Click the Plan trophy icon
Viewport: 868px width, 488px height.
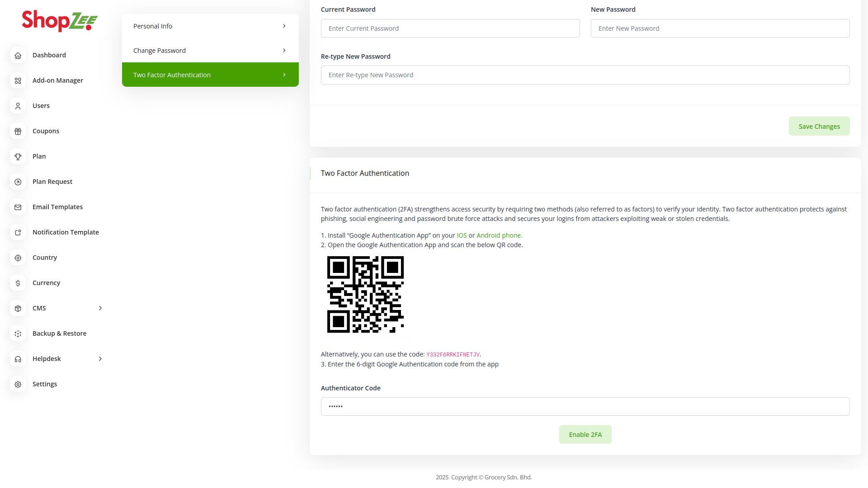point(18,156)
